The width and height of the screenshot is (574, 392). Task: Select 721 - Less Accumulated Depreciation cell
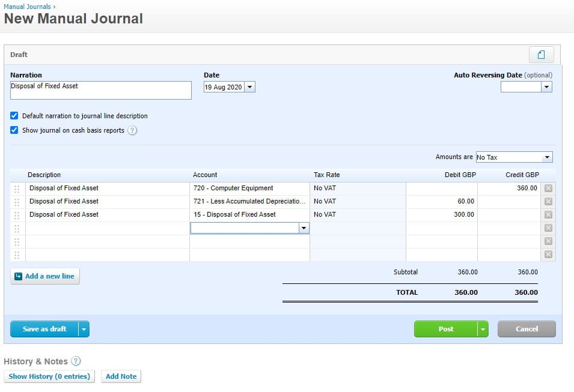click(x=249, y=202)
